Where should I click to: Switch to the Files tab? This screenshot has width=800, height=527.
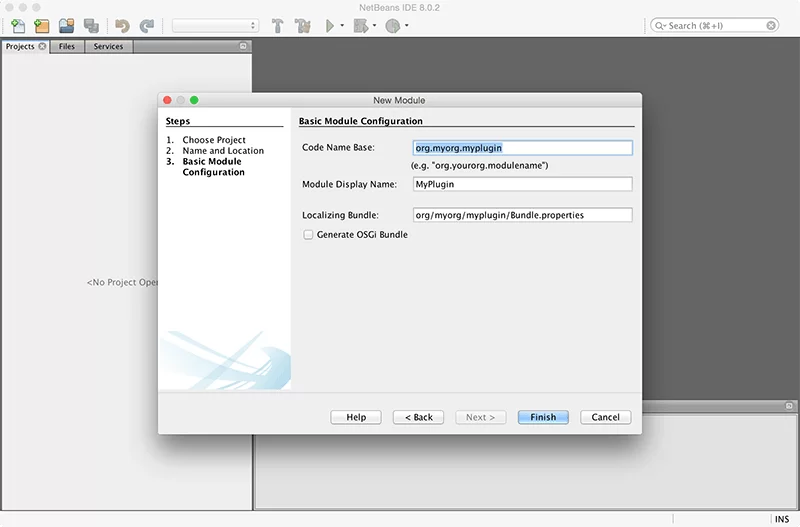[x=67, y=46]
